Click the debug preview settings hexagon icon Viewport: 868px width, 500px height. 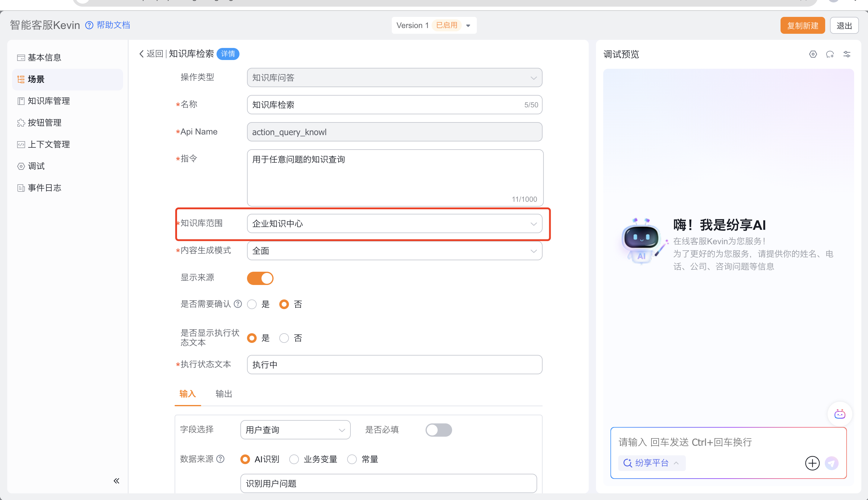click(x=813, y=54)
